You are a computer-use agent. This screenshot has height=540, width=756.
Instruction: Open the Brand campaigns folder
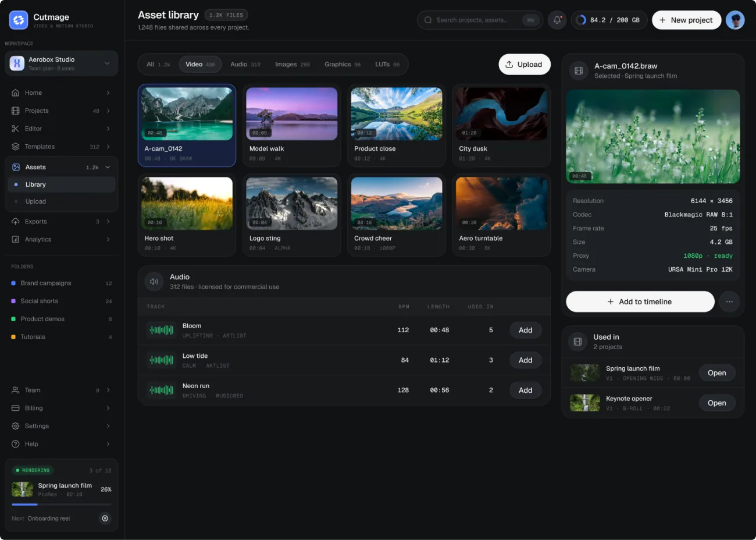click(x=62, y=283)
